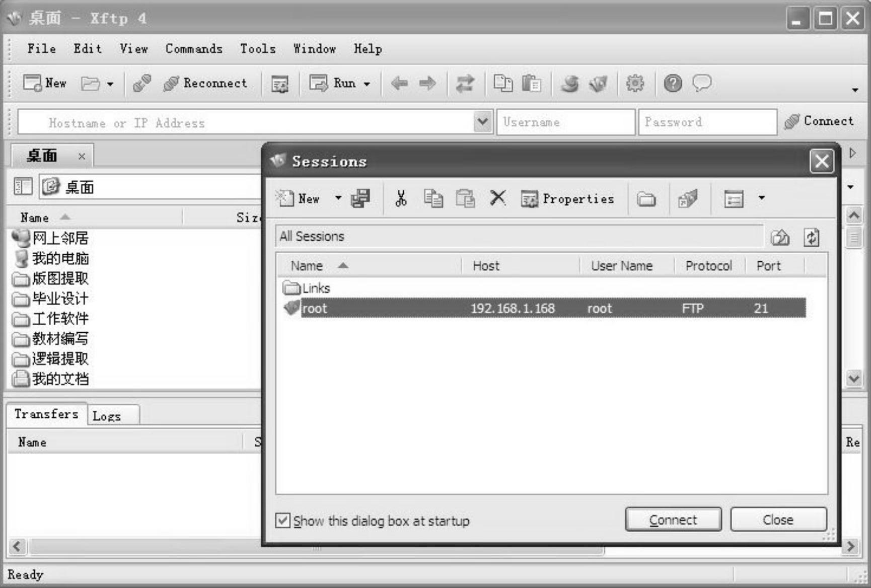This screenshot has width=871, height=588.
Task: Click New in Sessions dialog toolbar
Action: (x=298, y=198)
